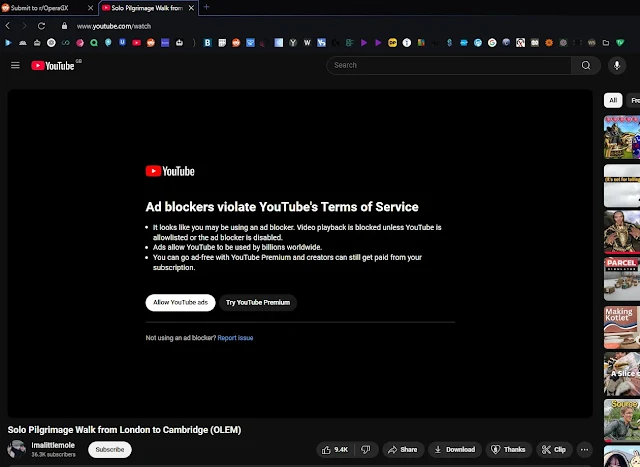Open the Google G bookmark

point(492,42)
